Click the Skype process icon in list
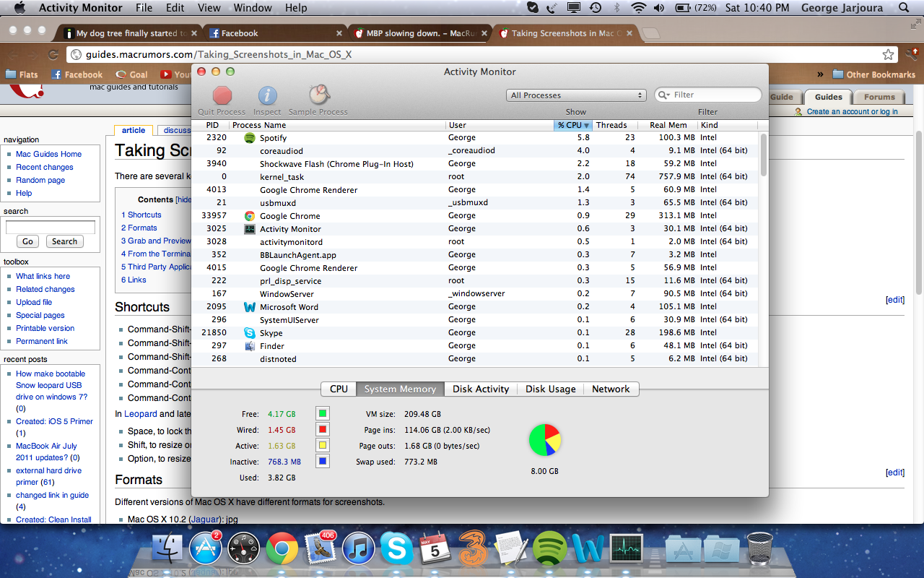 click(250, 332)
